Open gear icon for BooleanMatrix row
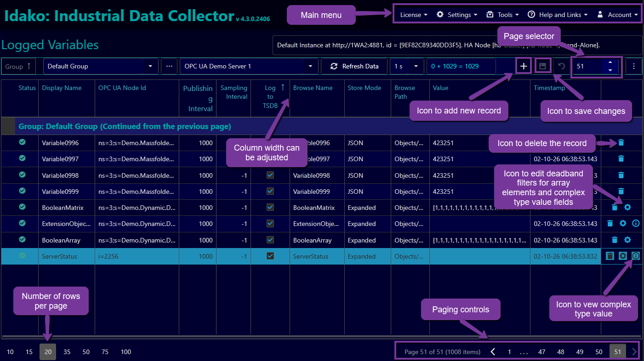Screen dimensions: 644x361 (x=627, y=208)
